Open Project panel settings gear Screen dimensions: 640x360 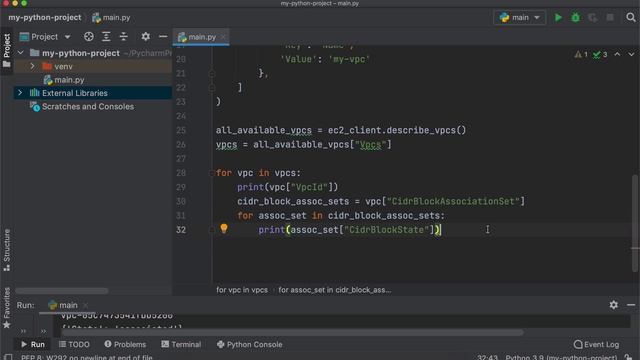pyautogui.click(x=145, y=37)
